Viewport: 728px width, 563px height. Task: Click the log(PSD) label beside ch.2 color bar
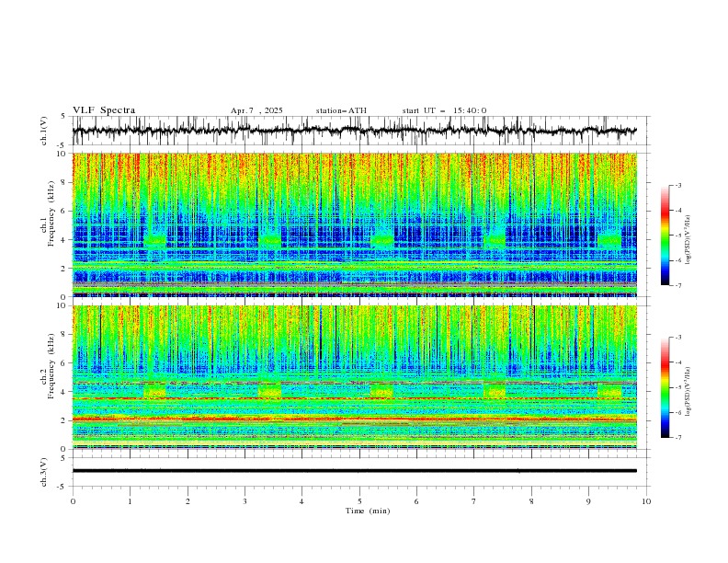pos(688,392)
